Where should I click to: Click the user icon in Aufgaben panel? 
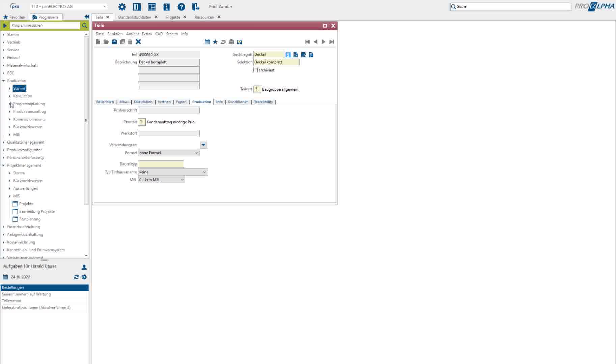84,267
